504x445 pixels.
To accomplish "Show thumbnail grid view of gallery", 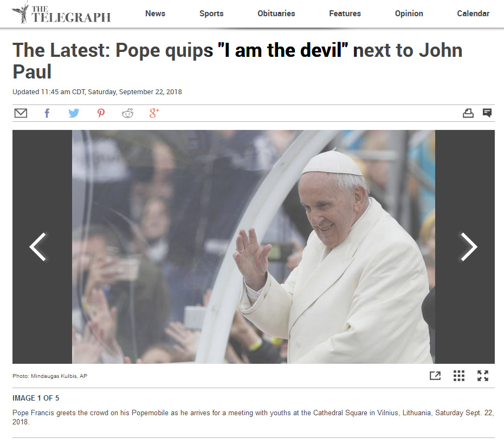I will click(459, 375).
